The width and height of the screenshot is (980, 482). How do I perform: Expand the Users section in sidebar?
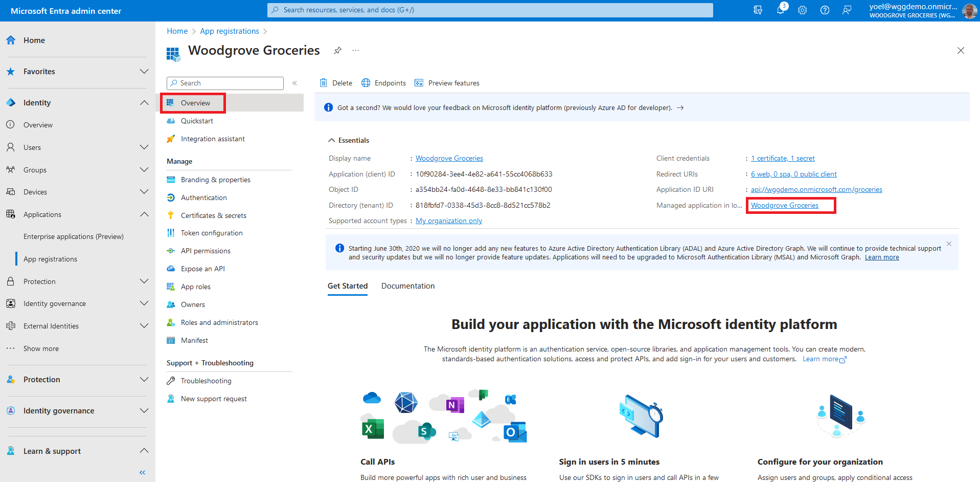pos(144,147)
